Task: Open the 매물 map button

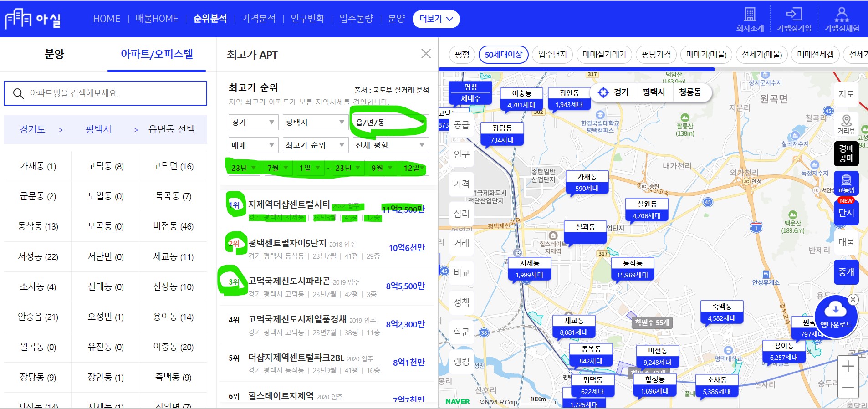Action: tap(846, 242)
